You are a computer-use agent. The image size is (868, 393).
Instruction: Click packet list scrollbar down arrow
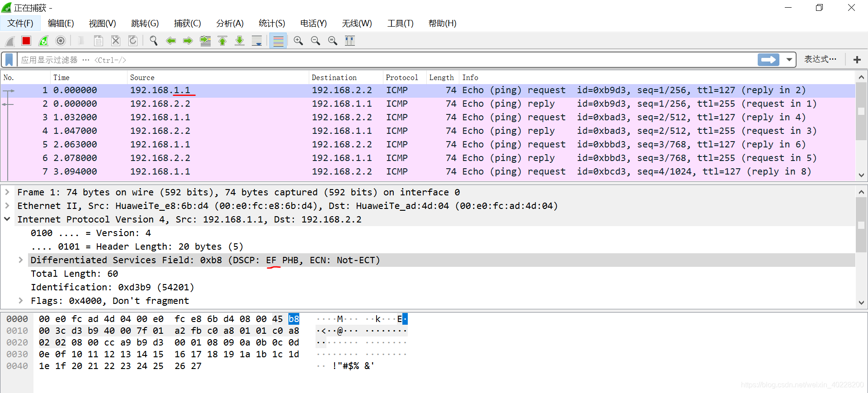click(861, 175)
